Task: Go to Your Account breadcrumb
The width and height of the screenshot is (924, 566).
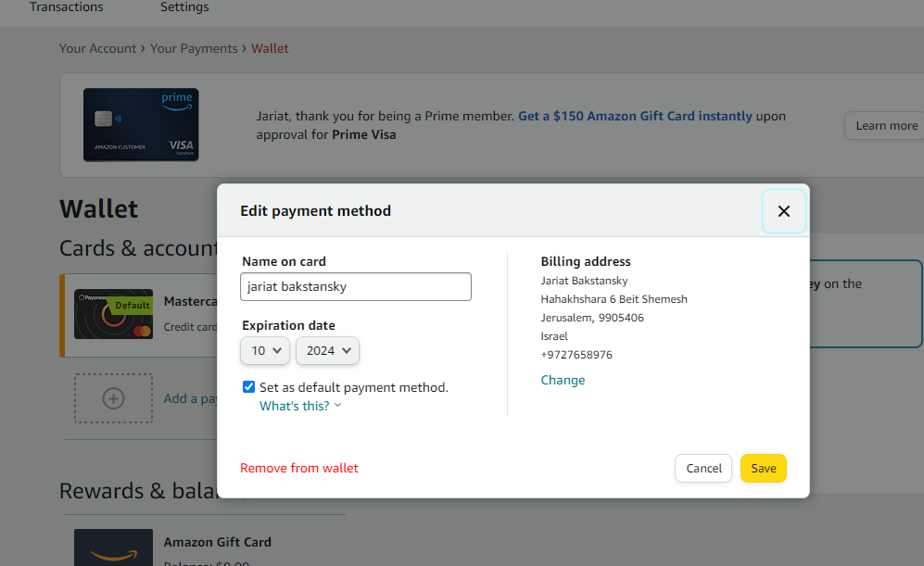Action: 97,48
